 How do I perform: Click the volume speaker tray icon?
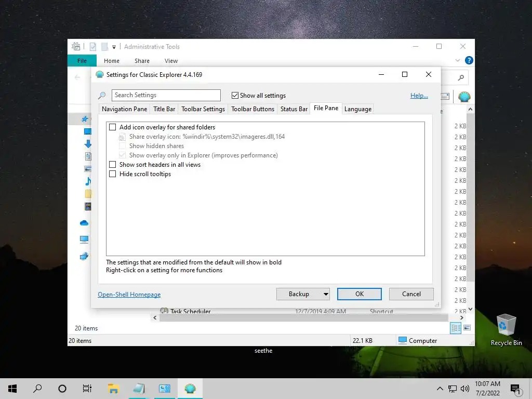click(465, 389)
